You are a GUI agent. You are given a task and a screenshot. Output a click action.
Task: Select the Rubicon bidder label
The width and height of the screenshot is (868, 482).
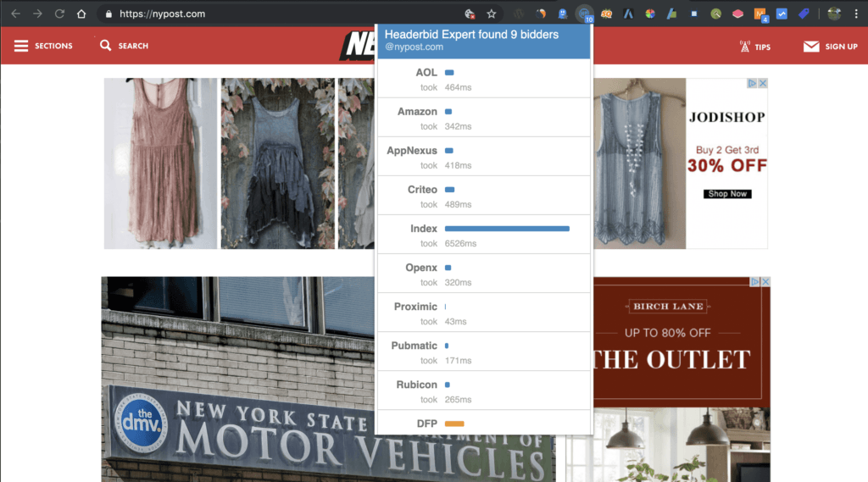point(416,385)
